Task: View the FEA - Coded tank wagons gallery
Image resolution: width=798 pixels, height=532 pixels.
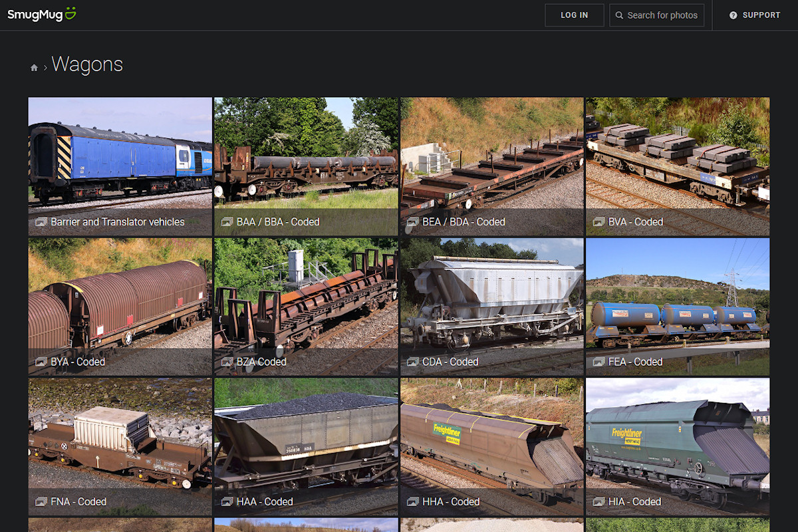Action: [677, 299]
